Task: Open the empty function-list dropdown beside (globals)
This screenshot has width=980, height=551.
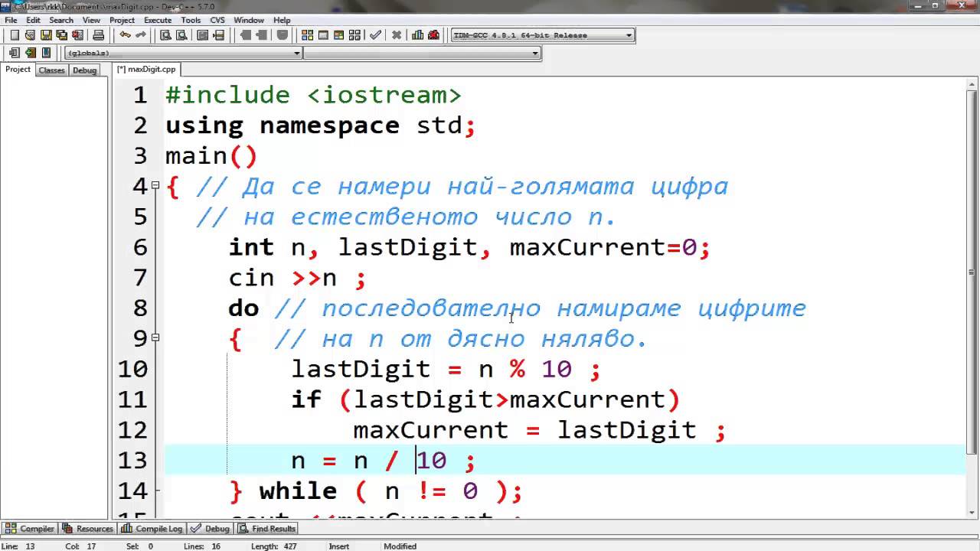Action: (x=422, y=53)
